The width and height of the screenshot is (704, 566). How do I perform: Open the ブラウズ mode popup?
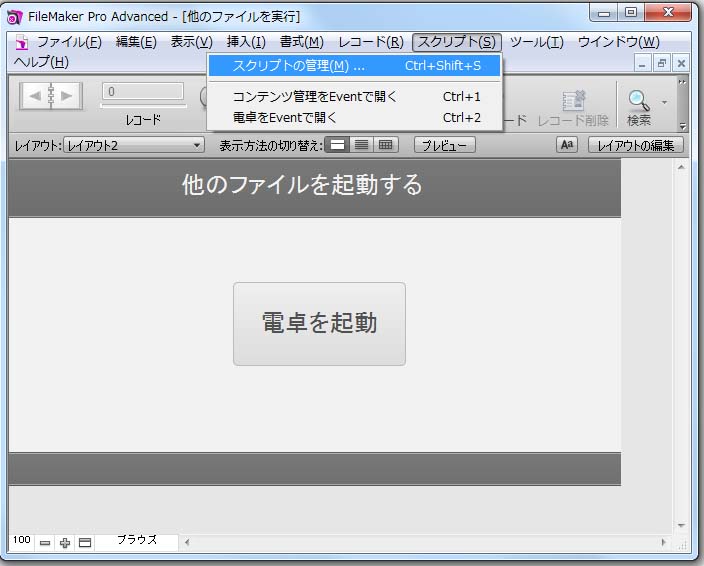[x=137, y=540]
